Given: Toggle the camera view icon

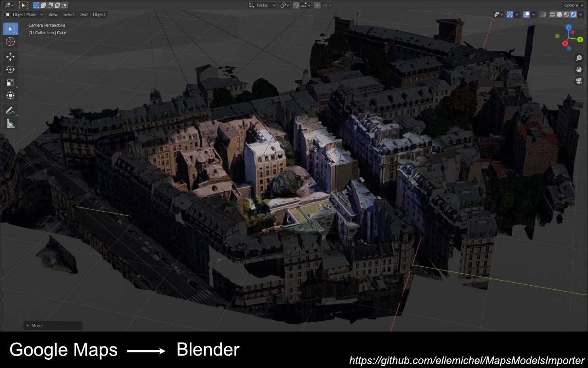Looking at the screenshot, I should click(x=579, y=81).
